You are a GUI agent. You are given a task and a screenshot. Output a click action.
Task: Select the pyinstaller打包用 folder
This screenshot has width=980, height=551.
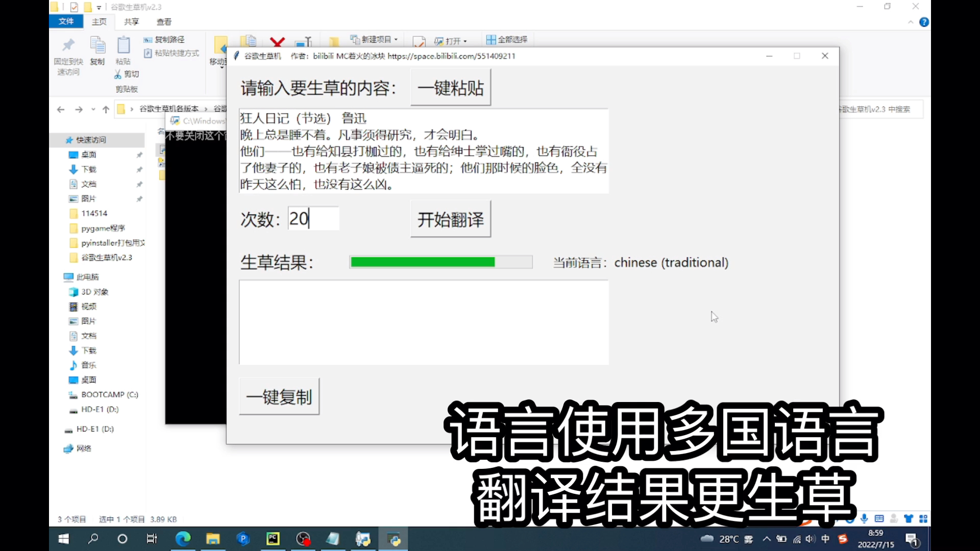point(113,243)
